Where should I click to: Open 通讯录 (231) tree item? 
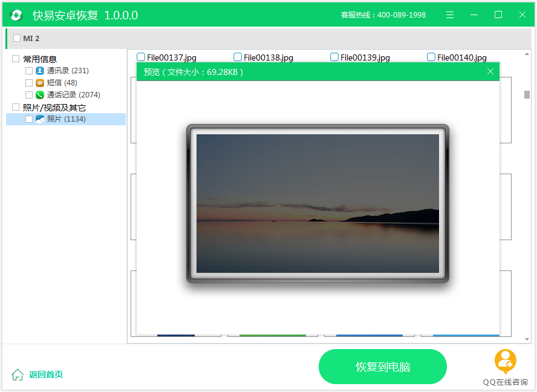68,71
